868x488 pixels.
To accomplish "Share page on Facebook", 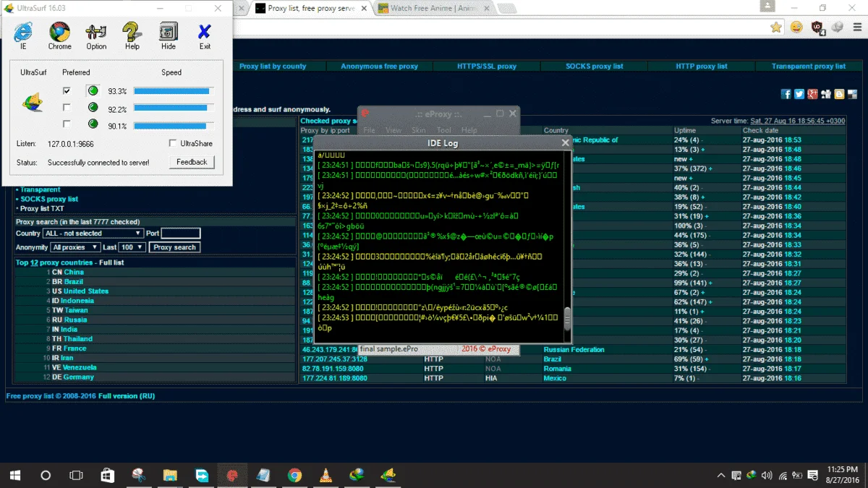I will [786, 94].
